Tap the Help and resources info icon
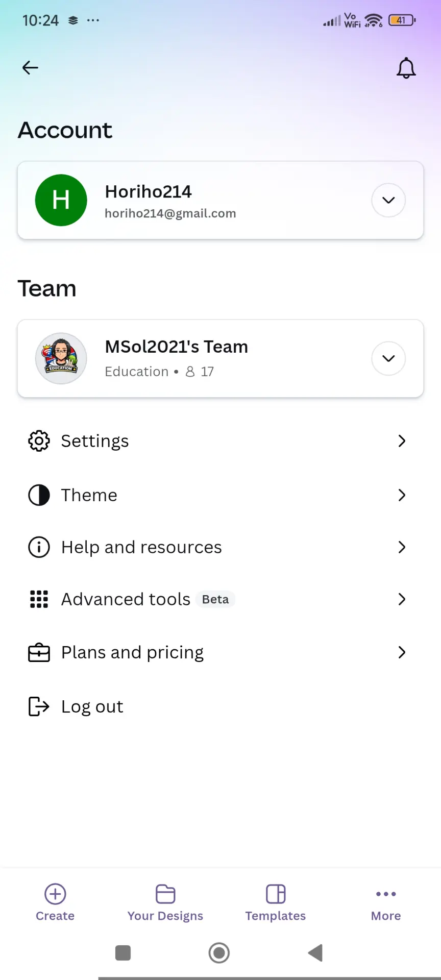This screenshot has width=441, height=980. pos(39,547)
